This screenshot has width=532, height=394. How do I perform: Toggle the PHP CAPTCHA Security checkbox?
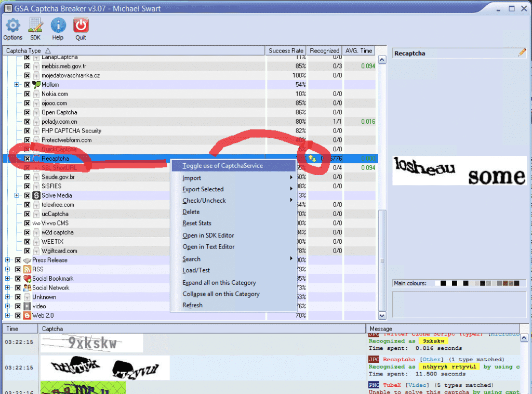coord(27,131)
